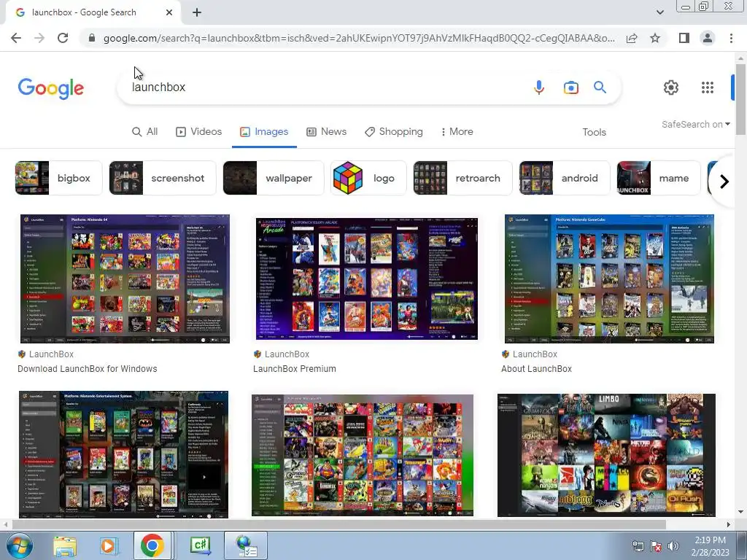Open the Nintendo 64 LaunchBox screenshot thumbnail

[x=125, y=279]
